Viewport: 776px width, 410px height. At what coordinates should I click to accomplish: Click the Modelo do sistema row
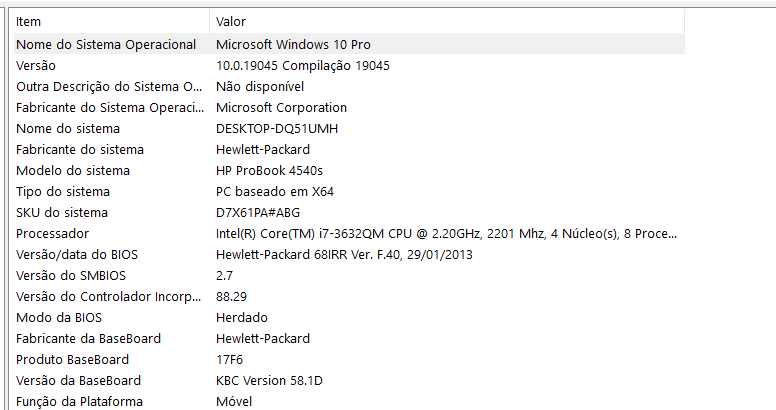pyautogui.click(x=73, y=170)
